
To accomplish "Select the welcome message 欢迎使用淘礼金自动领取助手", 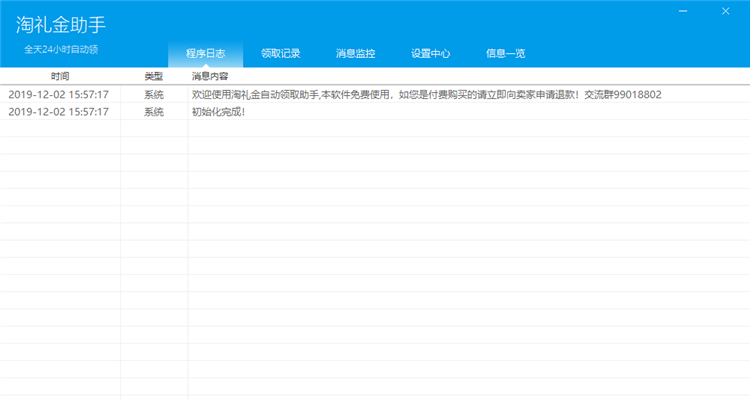I will [426, 94].
